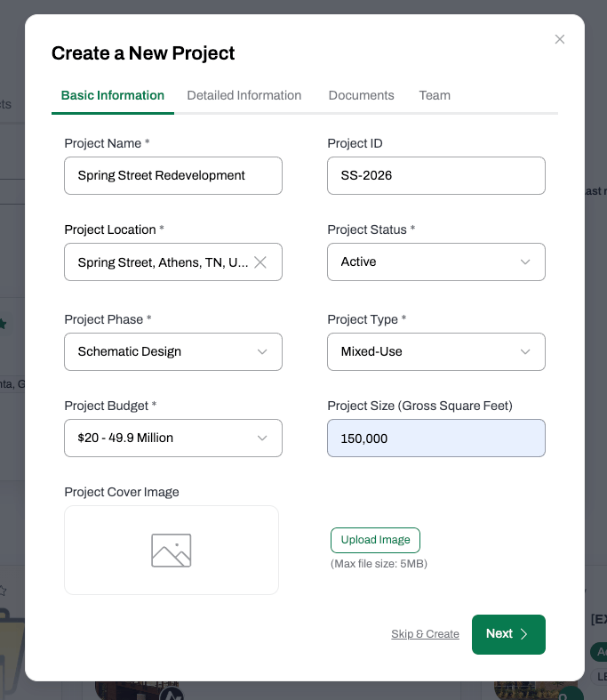The image size is (607, 700).
Task: Click the Skip & Create link
Action: pos(425,634)
